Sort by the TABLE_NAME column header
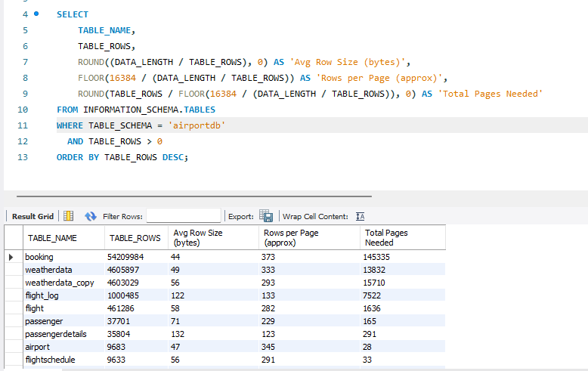This screenshot has width=588, height=371. click(53, 238)
